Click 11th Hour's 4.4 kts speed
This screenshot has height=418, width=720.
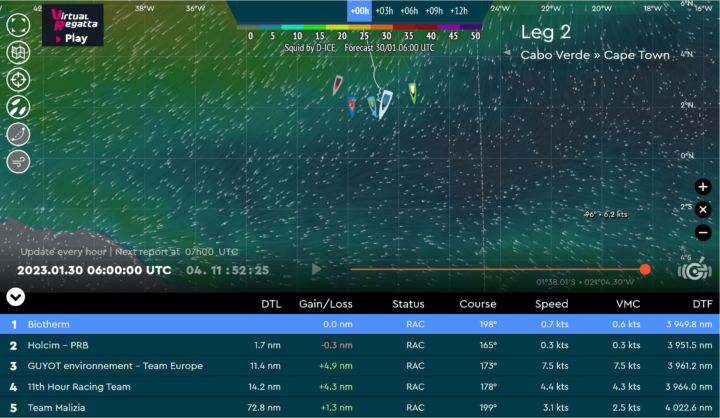[554, 387]
